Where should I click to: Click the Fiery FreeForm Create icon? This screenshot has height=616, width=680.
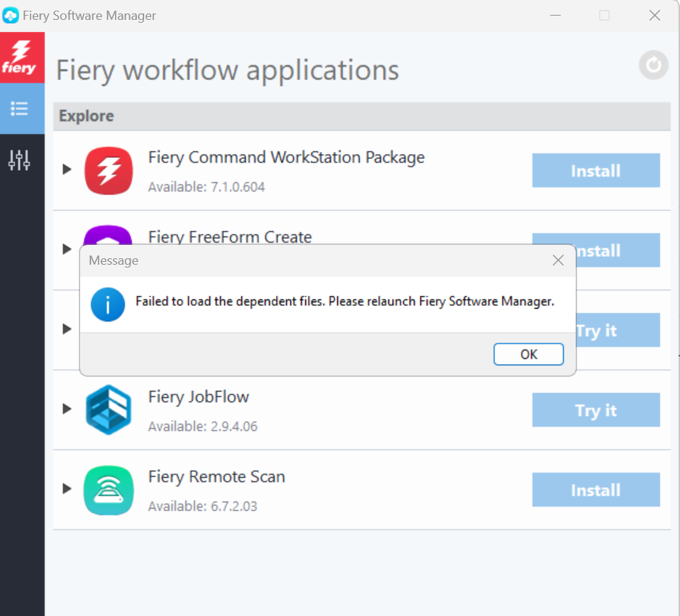click(x=108, y=234)
